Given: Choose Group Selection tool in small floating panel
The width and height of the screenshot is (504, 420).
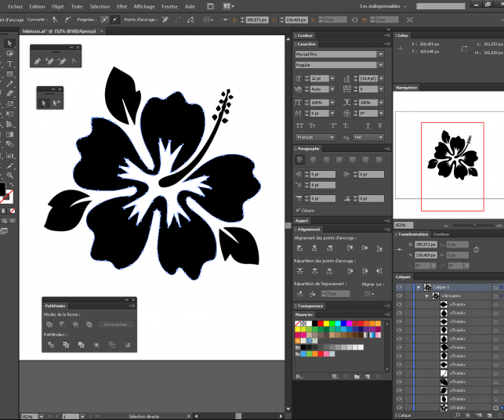Looking at the screenshot, I should (x=56, y=103).
